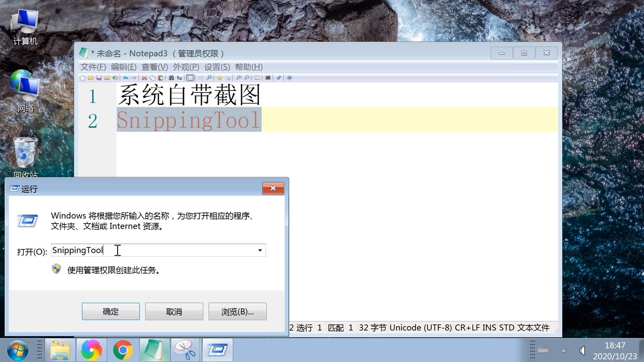Click the CR+LF status bar entry
Screen dimensions: 644x362
click(x=467, y=327)
